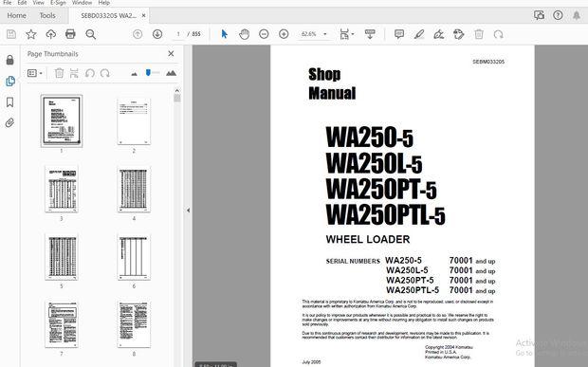Go to previous page arrow
Image resolution: width=588 pixels, height=367 pixels.
click(138, 34)
